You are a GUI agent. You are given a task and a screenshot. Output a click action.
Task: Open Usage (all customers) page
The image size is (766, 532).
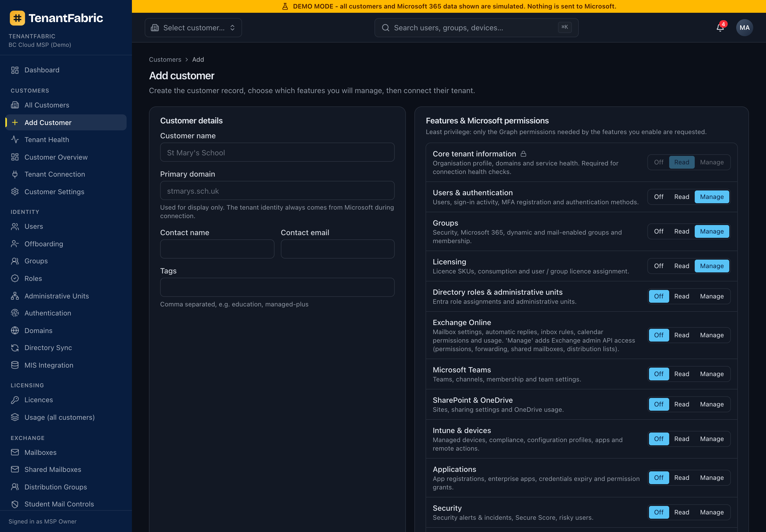(66, 417)
